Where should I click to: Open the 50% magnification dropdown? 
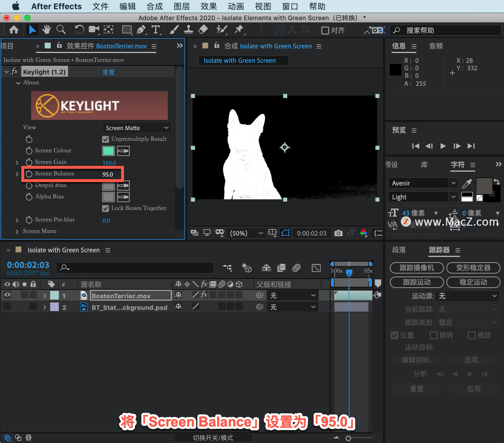(x=246, y=233)
